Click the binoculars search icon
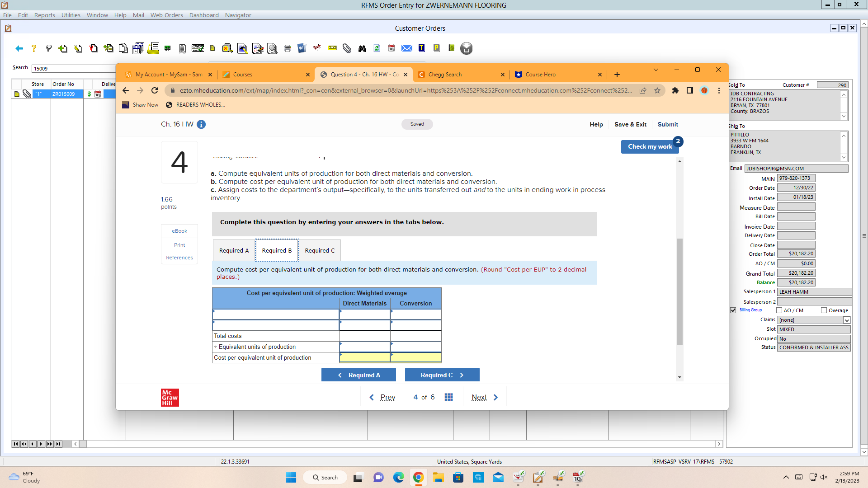The width and height of the screenshot is (868, 488). pyautogui.click(x=362, y=48)
